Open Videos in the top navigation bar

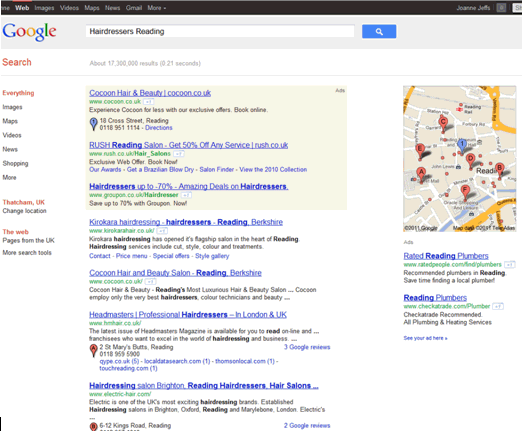(69, 8)
